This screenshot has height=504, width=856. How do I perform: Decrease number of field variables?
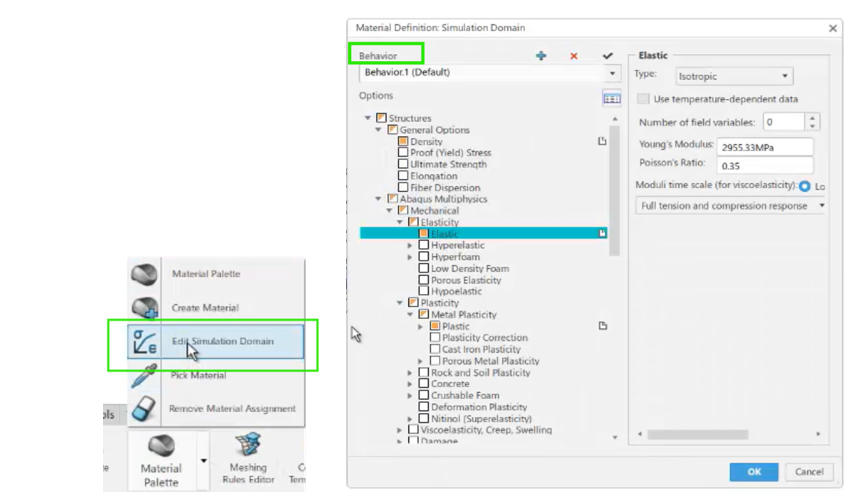coord(812,126)
